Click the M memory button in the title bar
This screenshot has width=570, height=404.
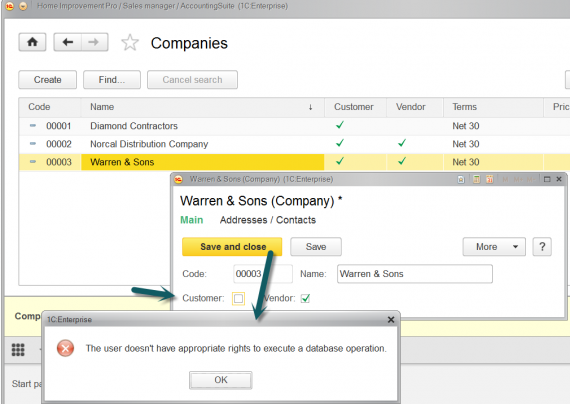pos(505,179)
